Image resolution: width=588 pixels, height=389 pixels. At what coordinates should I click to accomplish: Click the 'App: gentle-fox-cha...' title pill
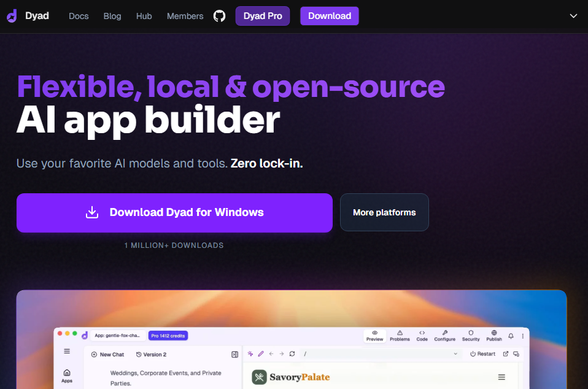(x=117, y=336)
